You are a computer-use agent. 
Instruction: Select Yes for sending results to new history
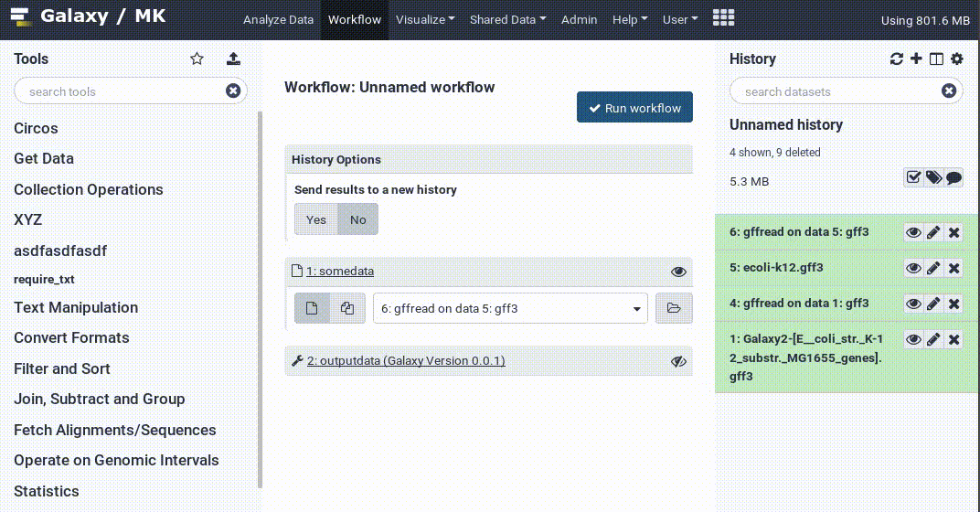(x=316, y=219)
